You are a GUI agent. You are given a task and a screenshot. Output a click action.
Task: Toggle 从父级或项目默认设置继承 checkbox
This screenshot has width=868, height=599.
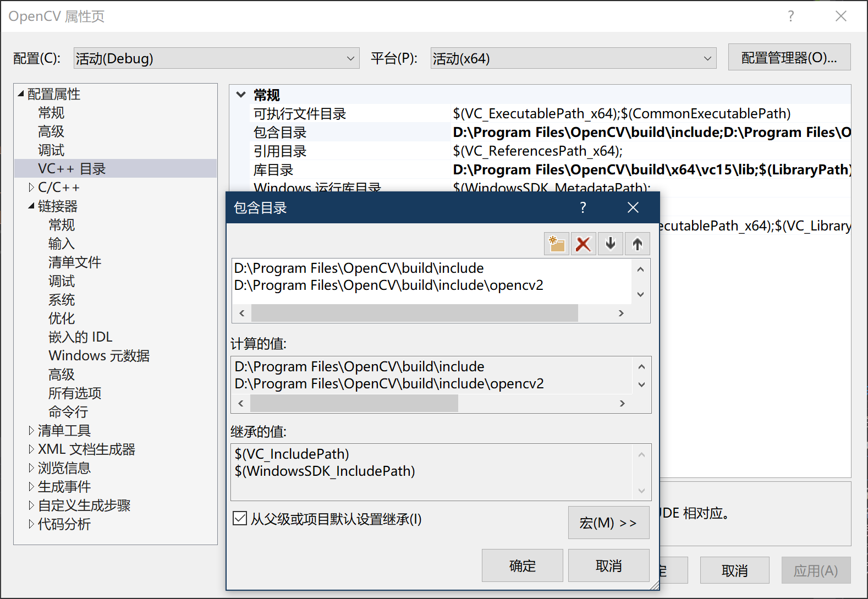point(240,518)
